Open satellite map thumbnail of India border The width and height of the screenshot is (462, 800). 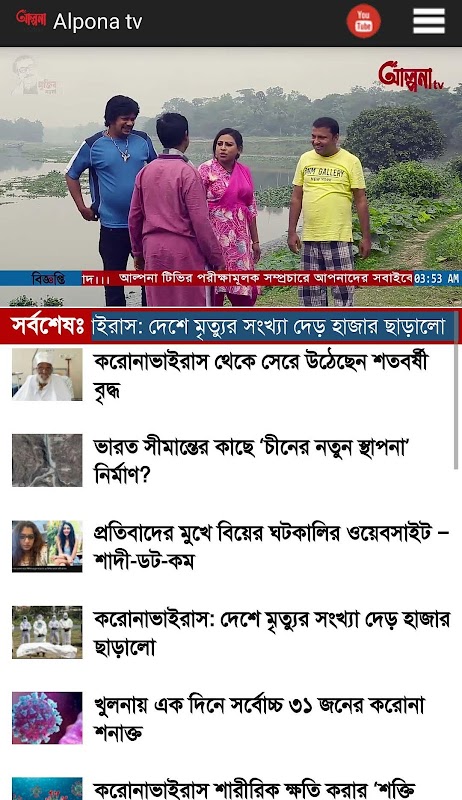(47, 460)
